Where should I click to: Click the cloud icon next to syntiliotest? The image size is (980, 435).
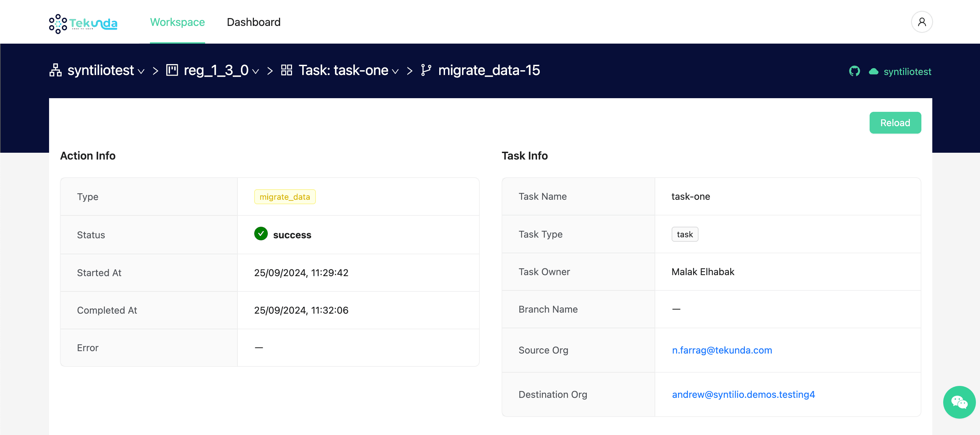click(x=873, y=71)
